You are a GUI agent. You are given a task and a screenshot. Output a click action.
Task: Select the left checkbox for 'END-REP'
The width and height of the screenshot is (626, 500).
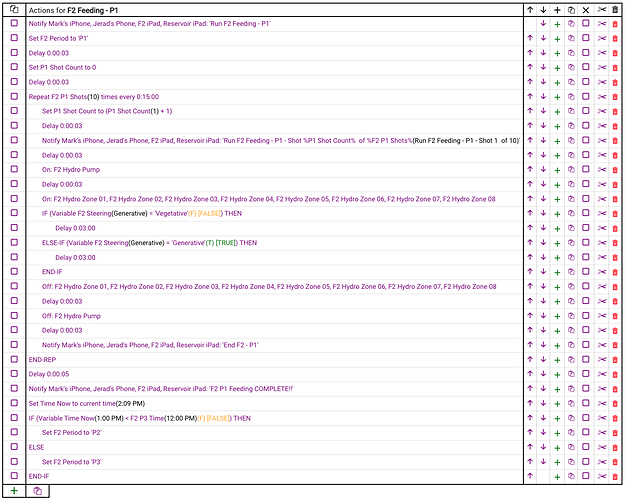point(14,359)
